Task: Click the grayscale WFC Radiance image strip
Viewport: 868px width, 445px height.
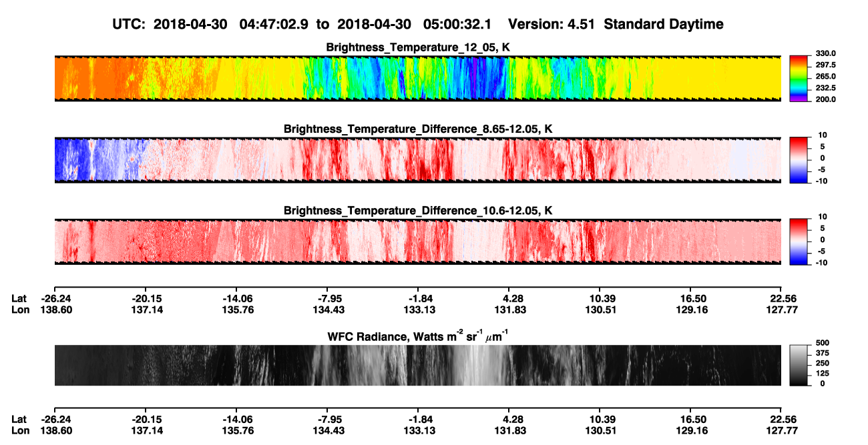Action: pyautogui.click(x=418, y=366)
